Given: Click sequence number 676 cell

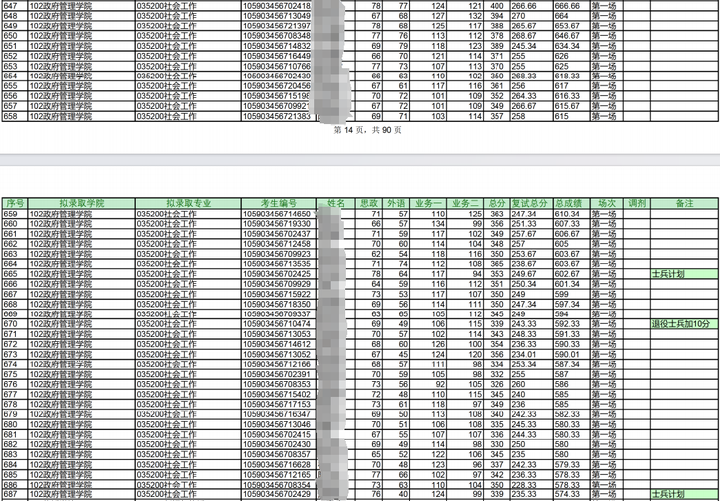Looking at the screenshot, I should point(15,384).
